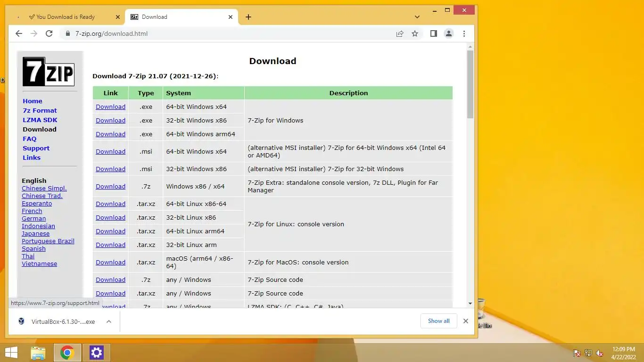Open the Chrome profile avatar

pos(449,33)
